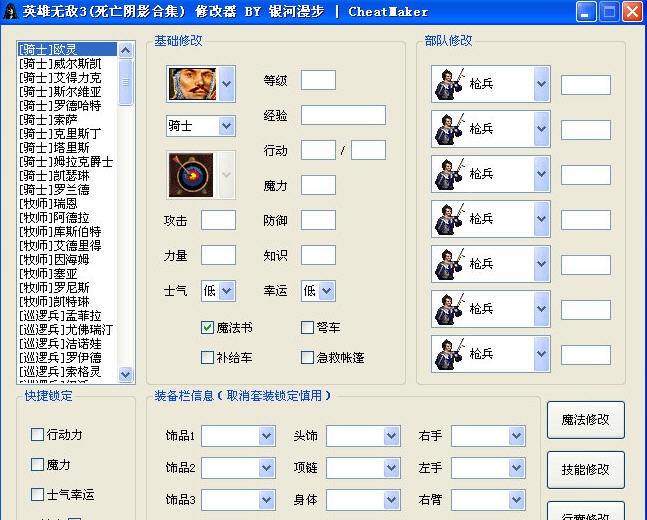Open the 右臂 equipment dropdown
Screen dimensions: 647x520
(x=517, y=500)
